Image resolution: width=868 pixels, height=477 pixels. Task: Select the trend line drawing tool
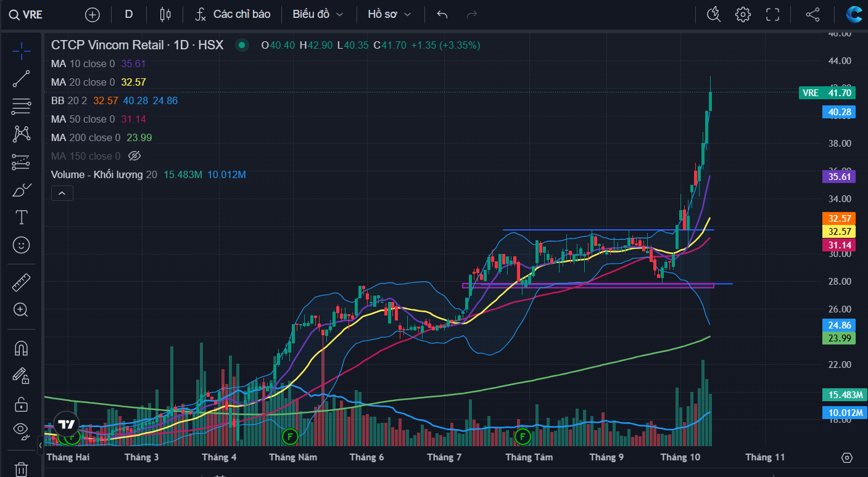click(22, 79)
